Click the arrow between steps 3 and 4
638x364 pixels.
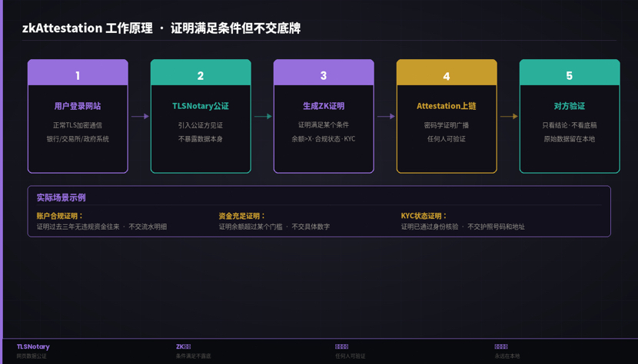point(386,117)
